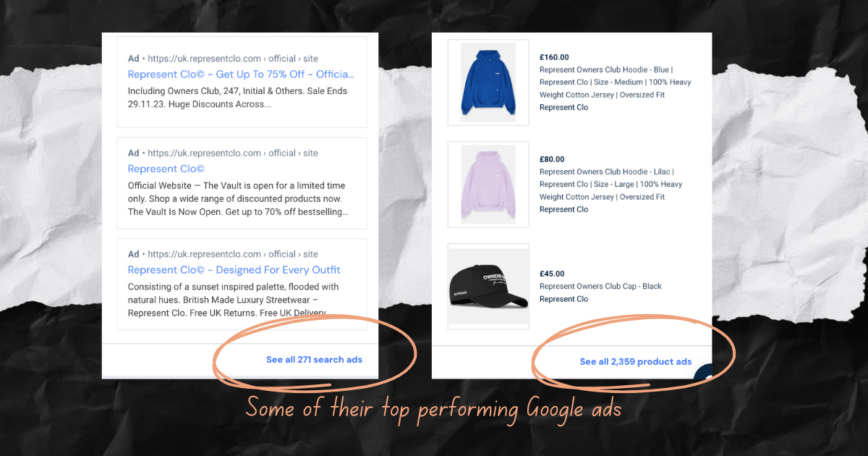This screenshot has height=456, width=868.
Task: Click the plain 'Represent Clo©' ad headline
Action: click(x=166, y=169)
